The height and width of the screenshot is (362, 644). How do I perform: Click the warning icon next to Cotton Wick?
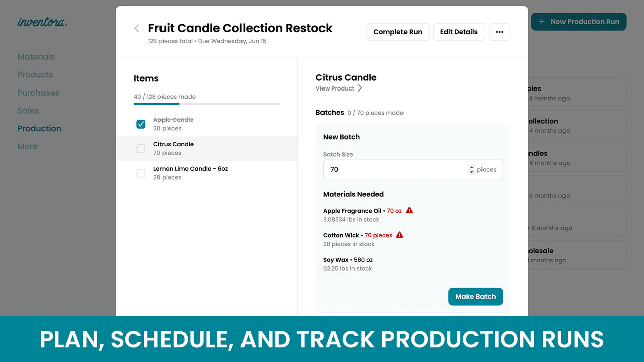point(399,235)
